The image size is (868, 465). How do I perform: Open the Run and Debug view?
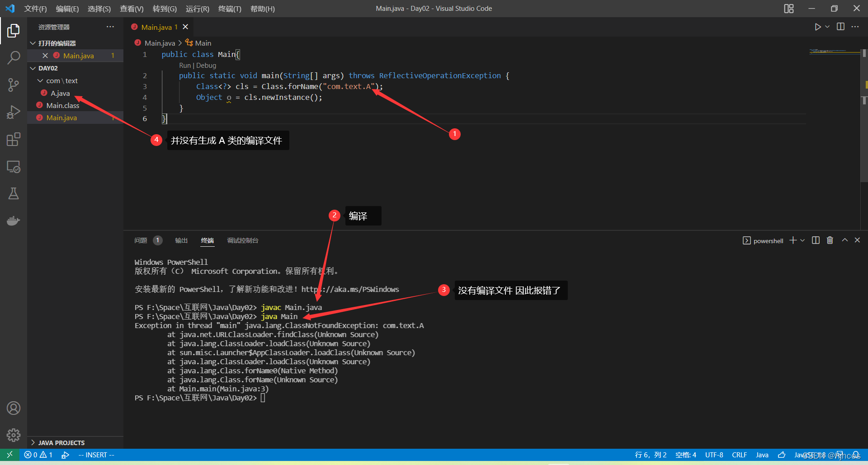coord(14,112)
